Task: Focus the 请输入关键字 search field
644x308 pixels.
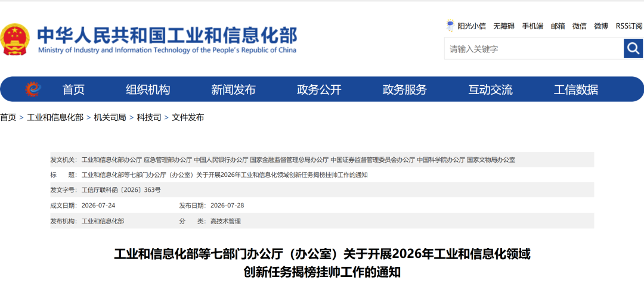Action: click(x=534, y=49)
